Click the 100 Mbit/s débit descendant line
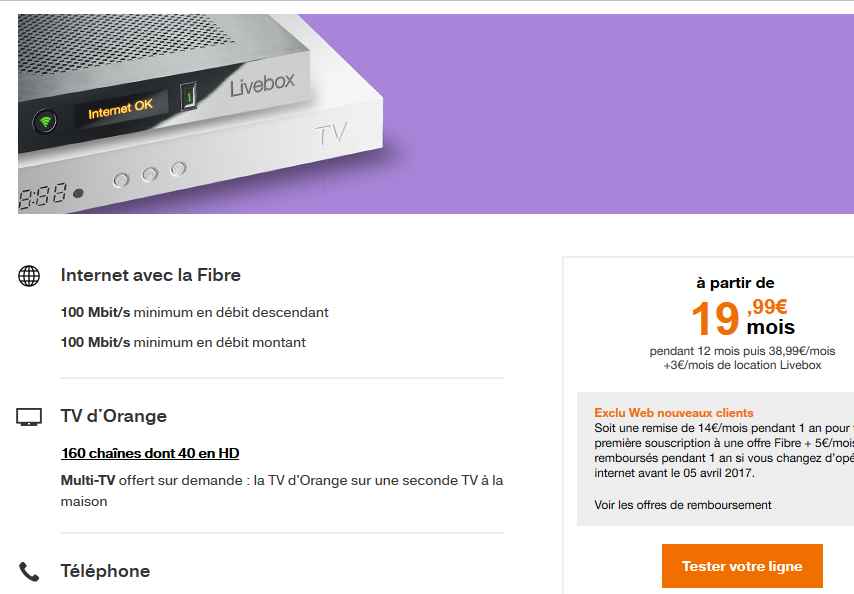This screenshot has height=594, width=854. [194, 313]
